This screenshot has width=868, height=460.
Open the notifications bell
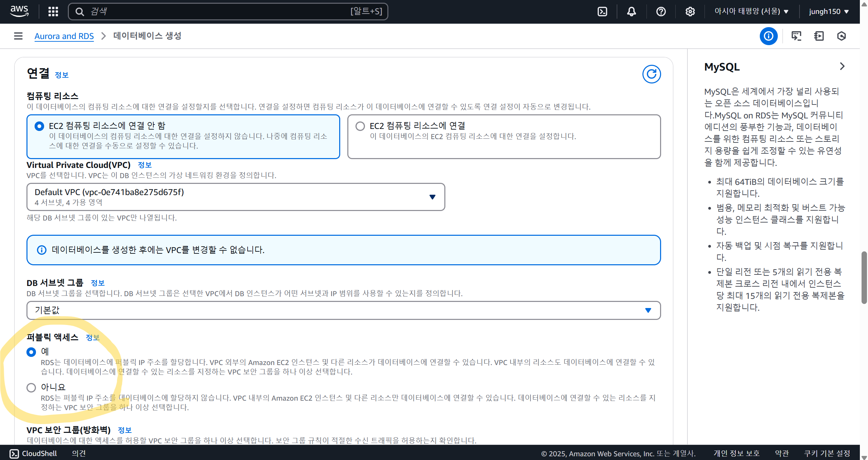click(631, 12)
